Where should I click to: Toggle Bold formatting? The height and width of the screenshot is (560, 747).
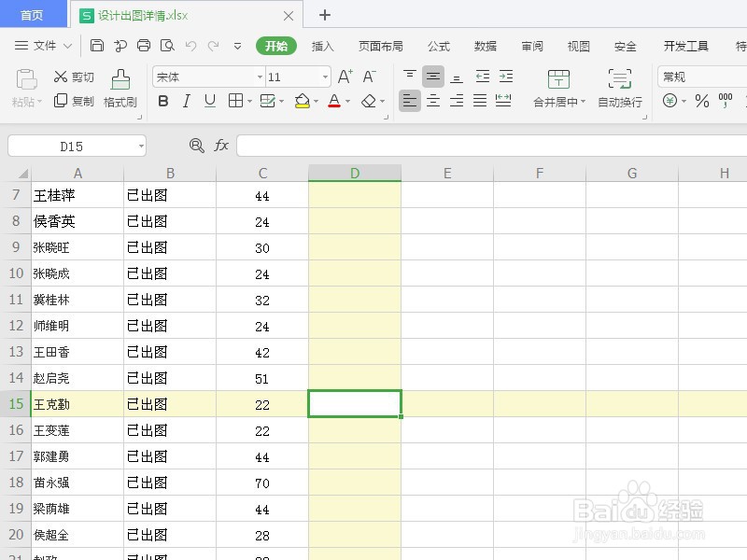[x=162, y=101]
